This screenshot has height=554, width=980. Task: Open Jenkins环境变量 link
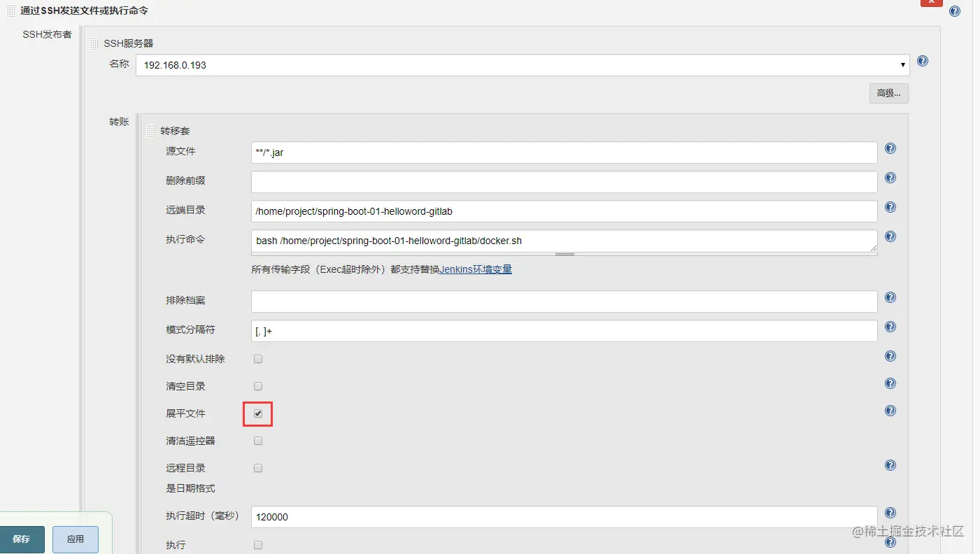476,269
